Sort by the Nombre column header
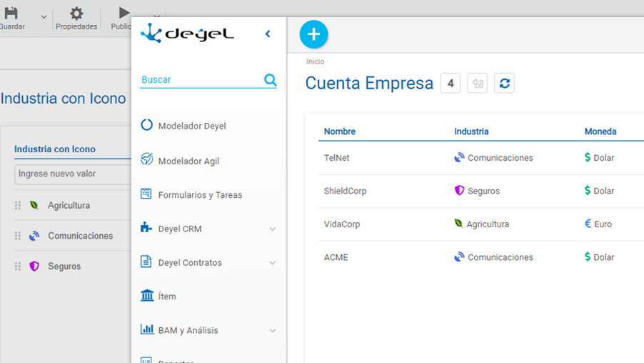 pos(340,131)
